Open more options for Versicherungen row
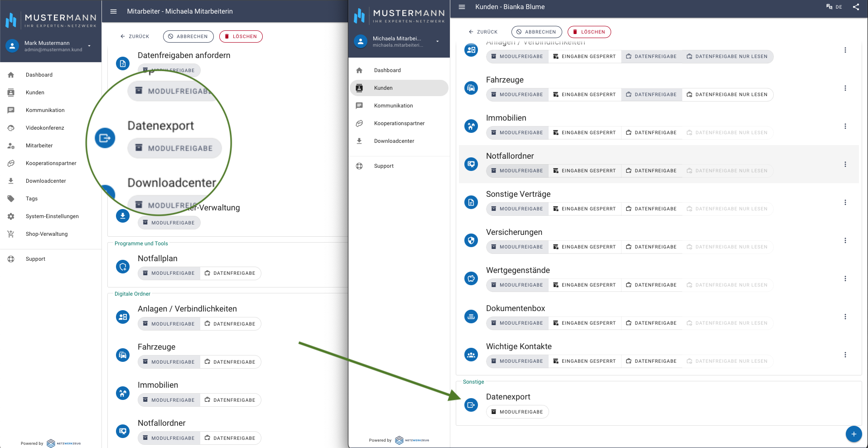 click(x=845, y=241)
